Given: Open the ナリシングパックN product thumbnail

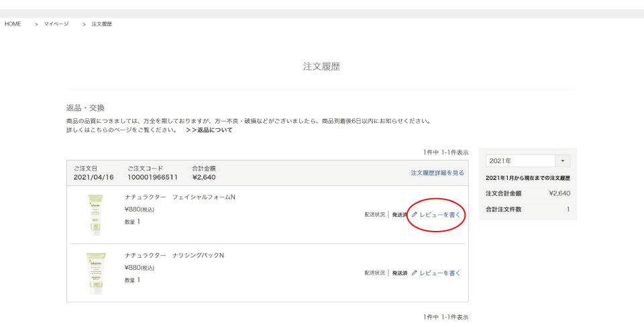Looking at the screenshot, I should [95, 273].
